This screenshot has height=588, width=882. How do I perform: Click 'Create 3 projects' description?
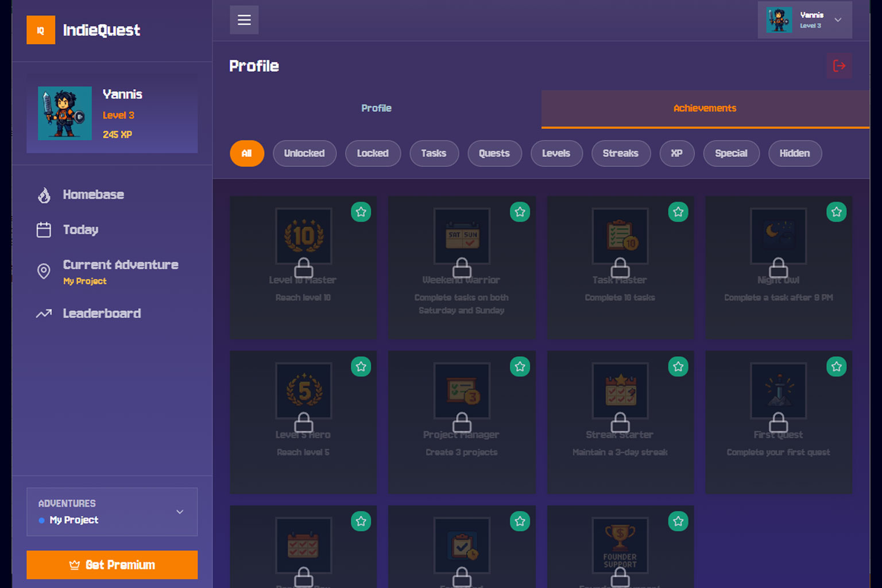point(462,452)
